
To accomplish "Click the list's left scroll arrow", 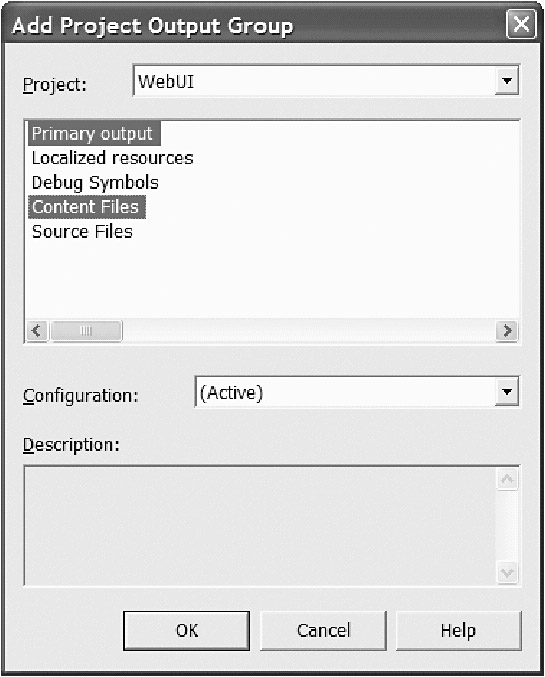I will (x=37, y=331).
